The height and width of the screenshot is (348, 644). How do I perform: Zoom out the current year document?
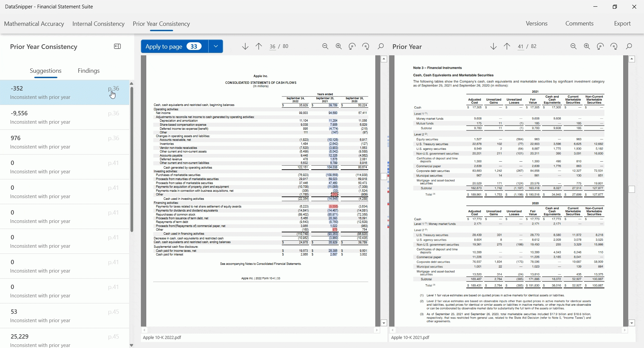(325, 46)
